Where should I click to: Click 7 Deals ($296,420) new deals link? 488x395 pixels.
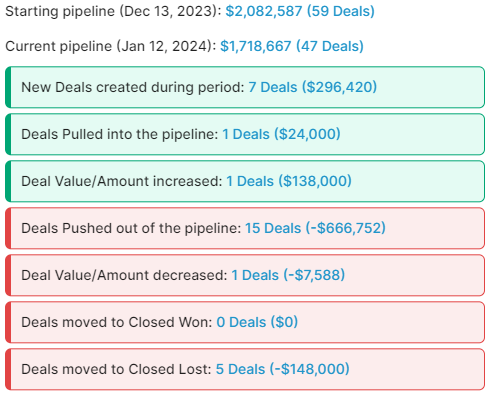tap(313, 87)
